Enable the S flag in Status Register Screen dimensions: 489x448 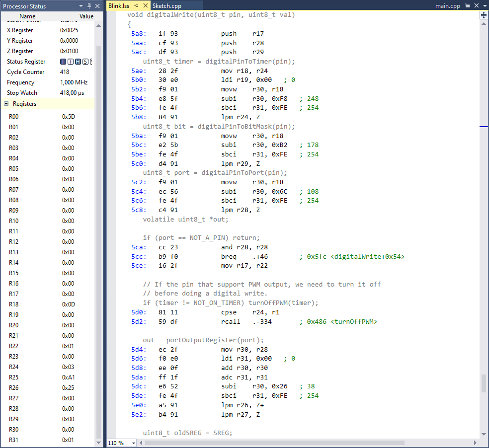click(84, 62)
